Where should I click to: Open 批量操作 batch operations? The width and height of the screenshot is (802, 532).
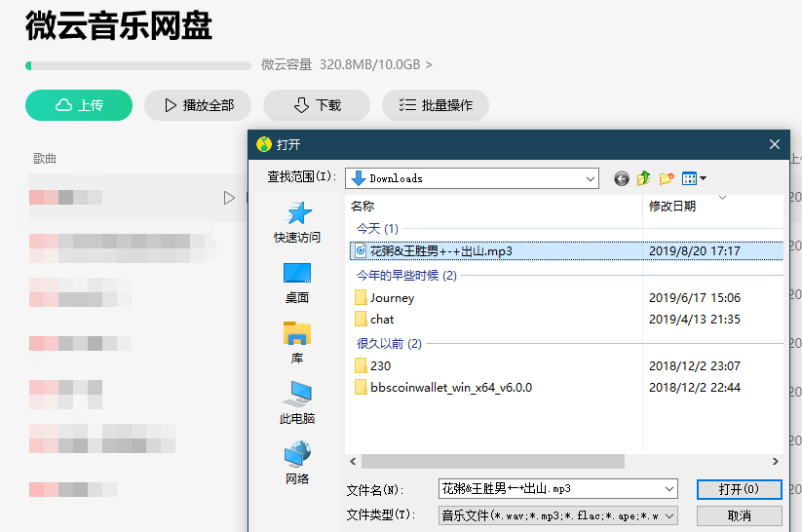click(x=436, y=105)
